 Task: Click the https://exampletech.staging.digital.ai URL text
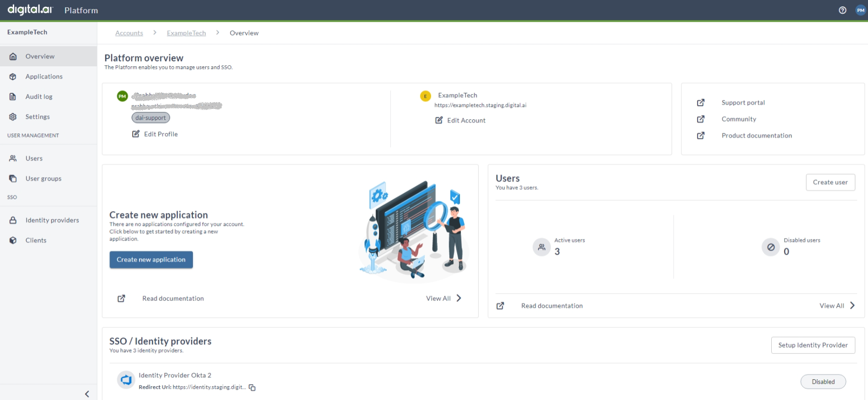point(480,105)
